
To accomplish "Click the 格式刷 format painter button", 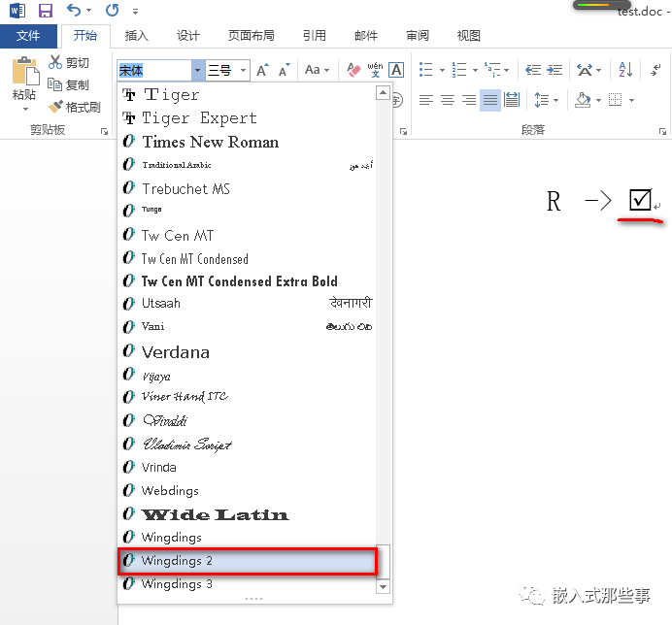I will [74, 107].
